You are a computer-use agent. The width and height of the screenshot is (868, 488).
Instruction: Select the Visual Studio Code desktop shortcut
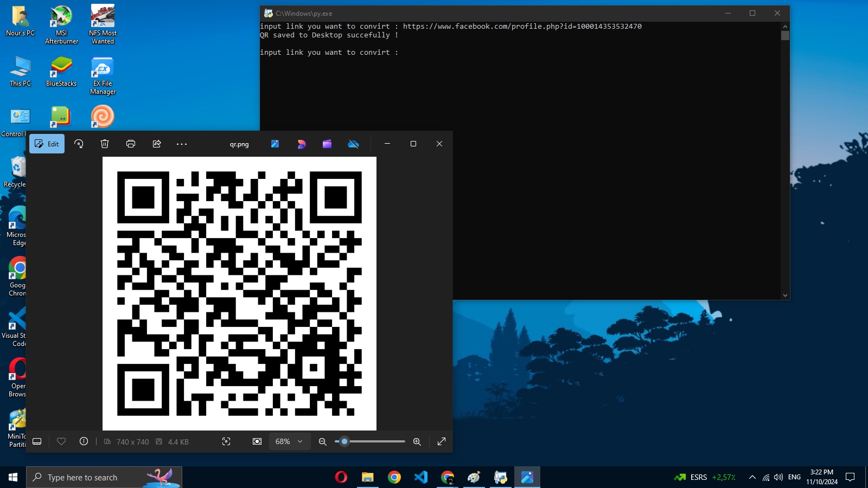point(14,327)
